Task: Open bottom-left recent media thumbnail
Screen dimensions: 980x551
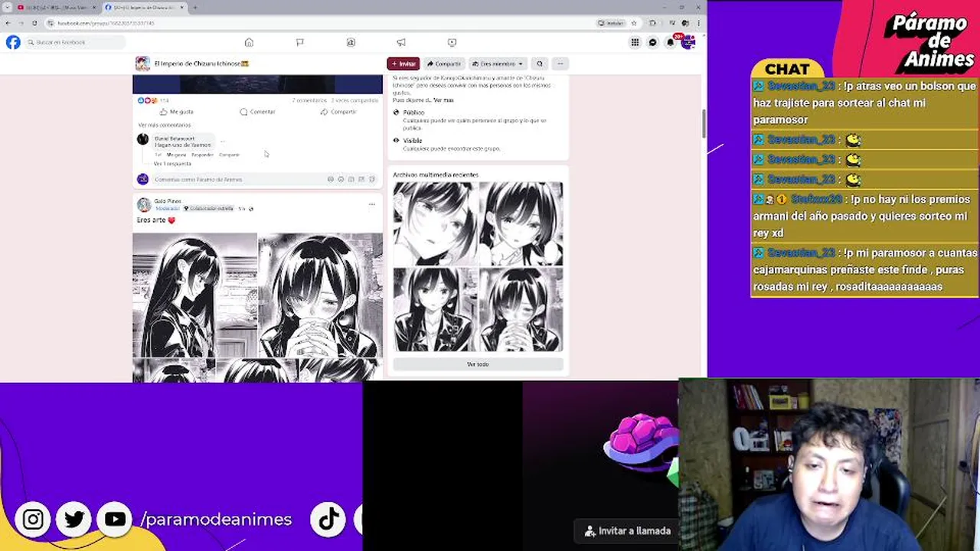Action: coord(435,310)
